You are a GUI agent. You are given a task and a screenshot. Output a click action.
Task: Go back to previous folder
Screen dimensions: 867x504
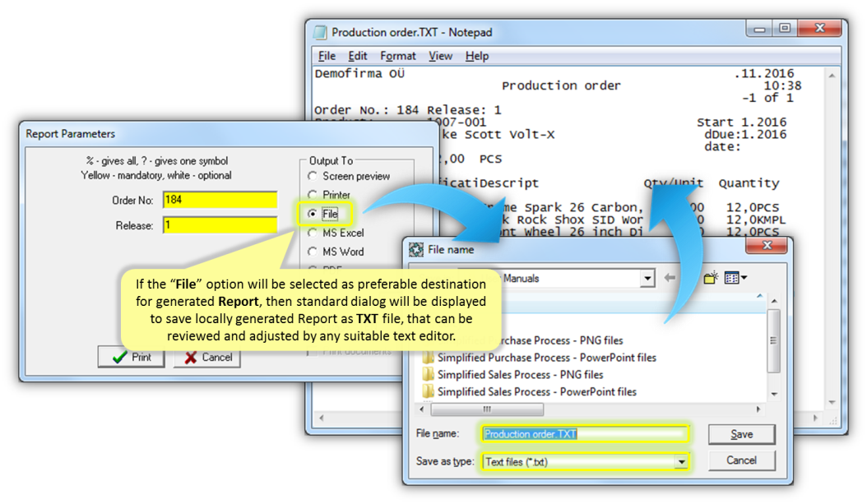tap(670, 277)
